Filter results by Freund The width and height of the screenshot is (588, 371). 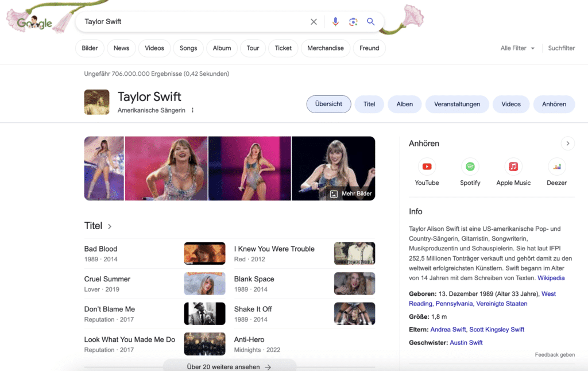click(x=369, y=48)
